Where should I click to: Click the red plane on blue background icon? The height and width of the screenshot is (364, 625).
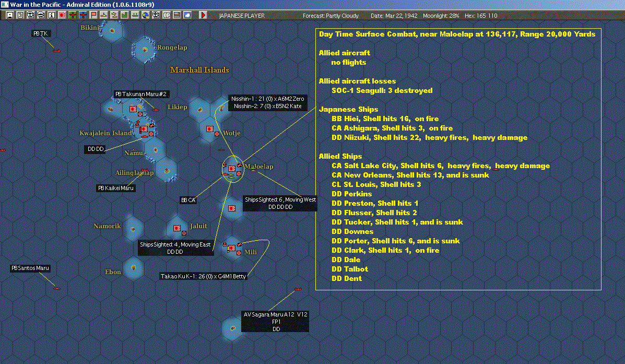tap(83, 15)
